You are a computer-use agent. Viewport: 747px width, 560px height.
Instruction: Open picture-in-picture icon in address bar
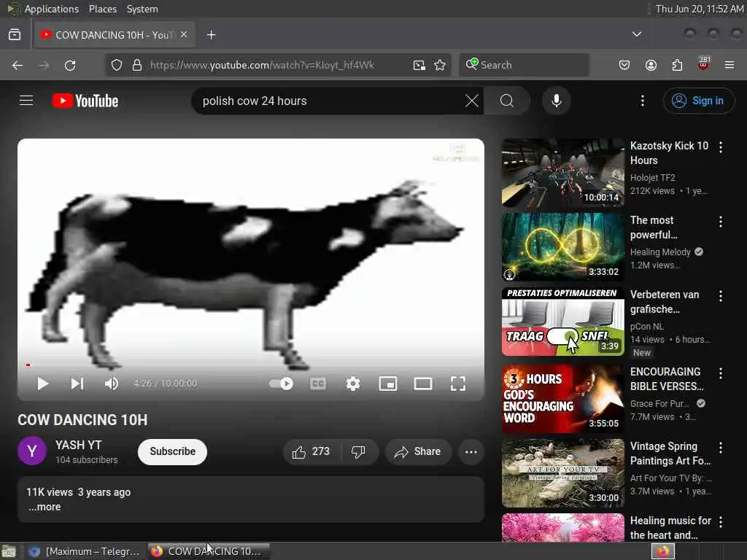(x=419, y=65)
